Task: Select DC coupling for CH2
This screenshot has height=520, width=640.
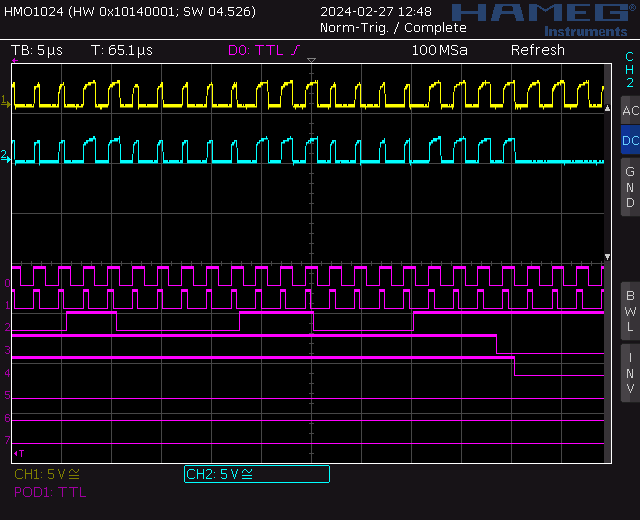Action: point(630,141)
